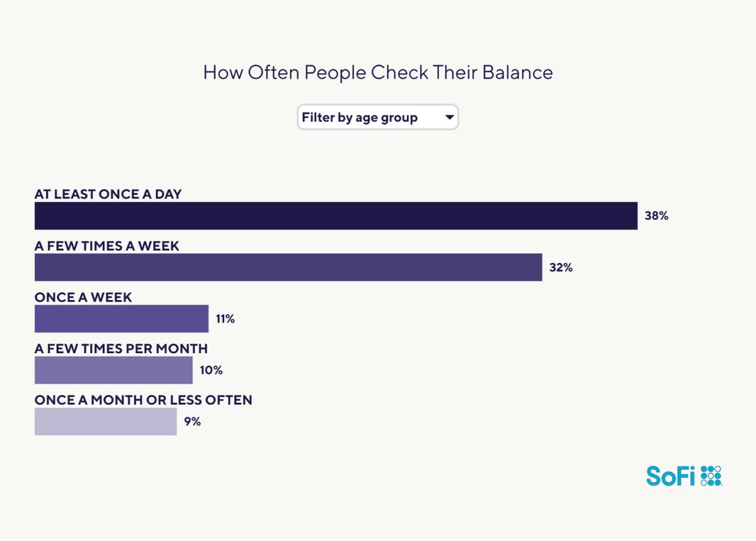756x541 pixels.
Task: Click the 9% value label
Action: (192, 422)
